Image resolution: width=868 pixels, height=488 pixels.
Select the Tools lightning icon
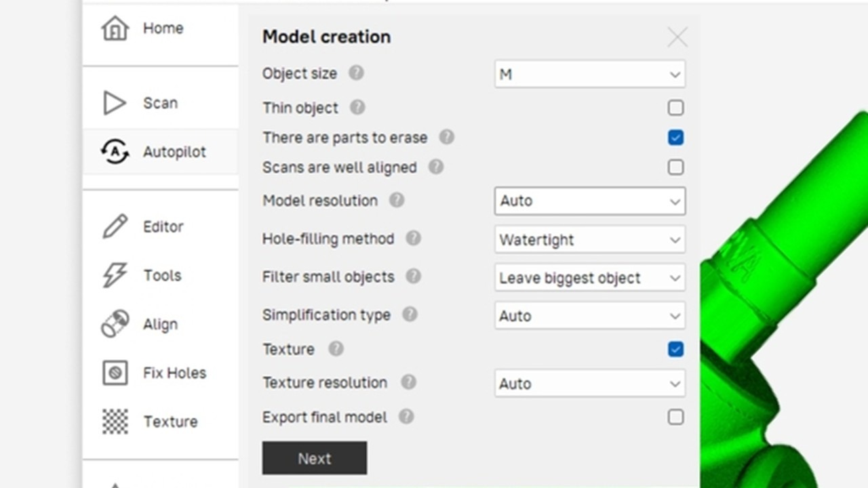(115, 275)
